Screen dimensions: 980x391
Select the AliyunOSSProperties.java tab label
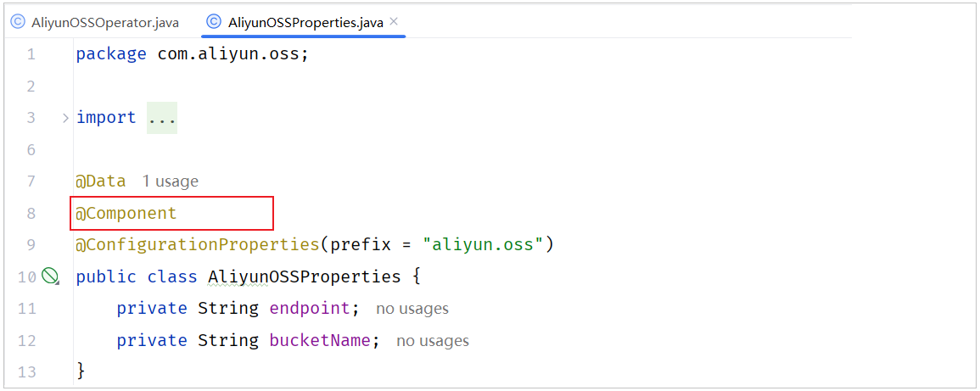305,23
